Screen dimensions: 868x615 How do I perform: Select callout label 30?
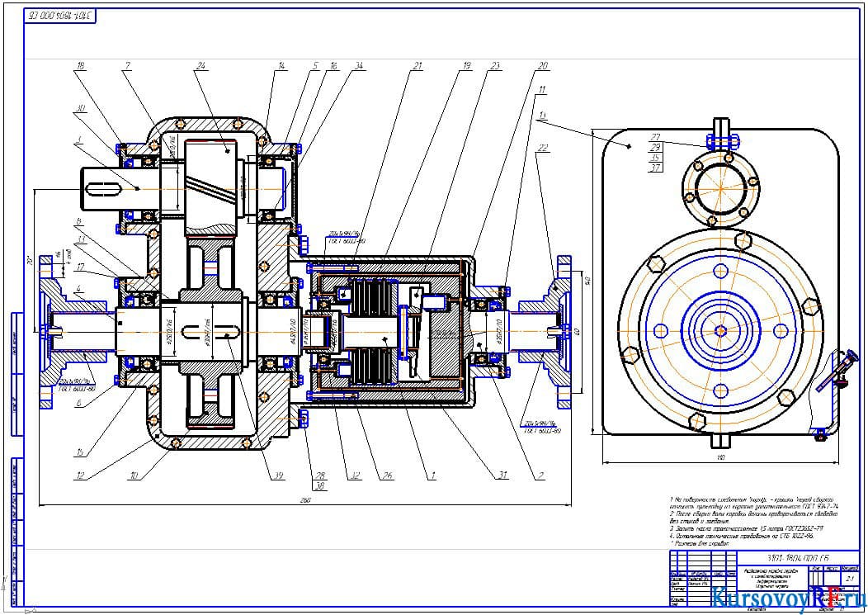[81, 109]
